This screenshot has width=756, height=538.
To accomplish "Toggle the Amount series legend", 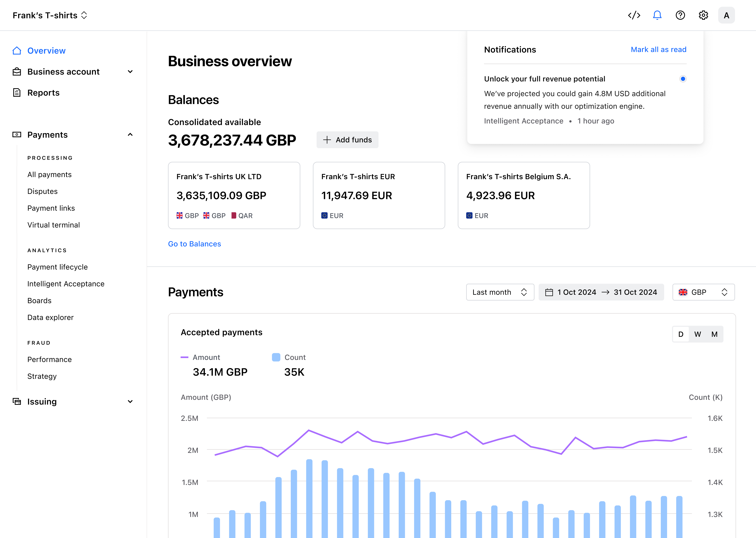I will point(201,357).
